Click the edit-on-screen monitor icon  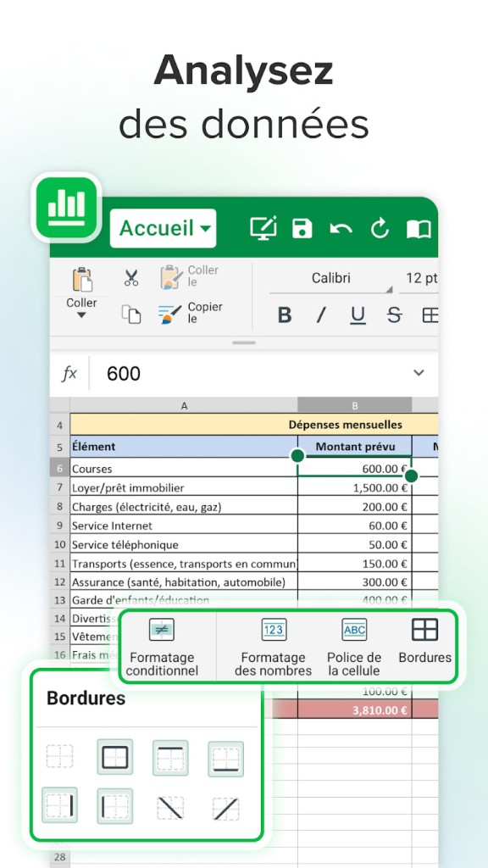pos(263,227)
